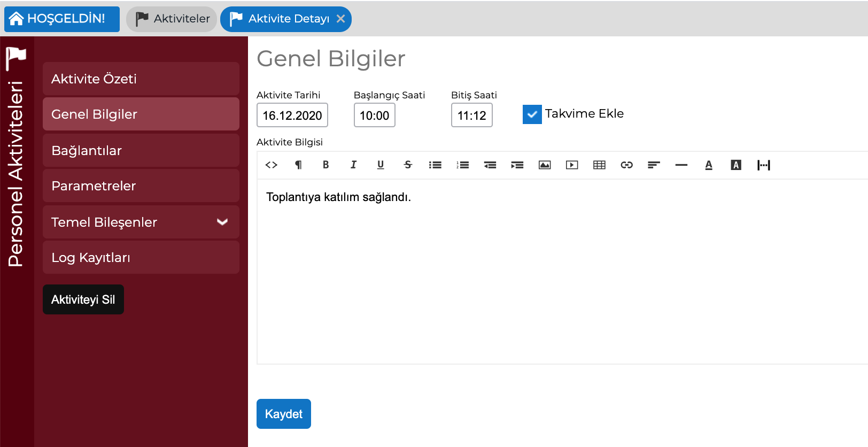Screen dimensions: 868x447
Task: Change text font color
Action: (x=709, y=165)
